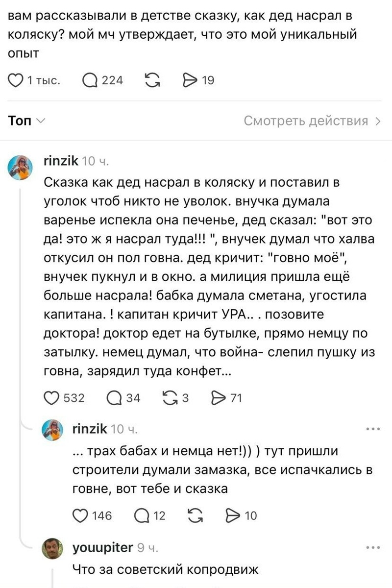Open more options for youupiter's comment
Image resolution: width=392 pixels, height=588 pixels.
(x=373, y=547)
